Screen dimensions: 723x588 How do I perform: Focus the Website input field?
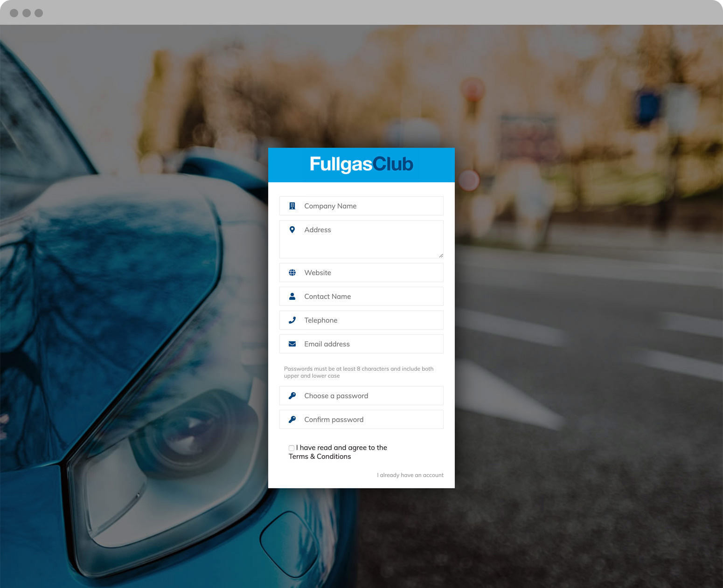pos(361,272)
